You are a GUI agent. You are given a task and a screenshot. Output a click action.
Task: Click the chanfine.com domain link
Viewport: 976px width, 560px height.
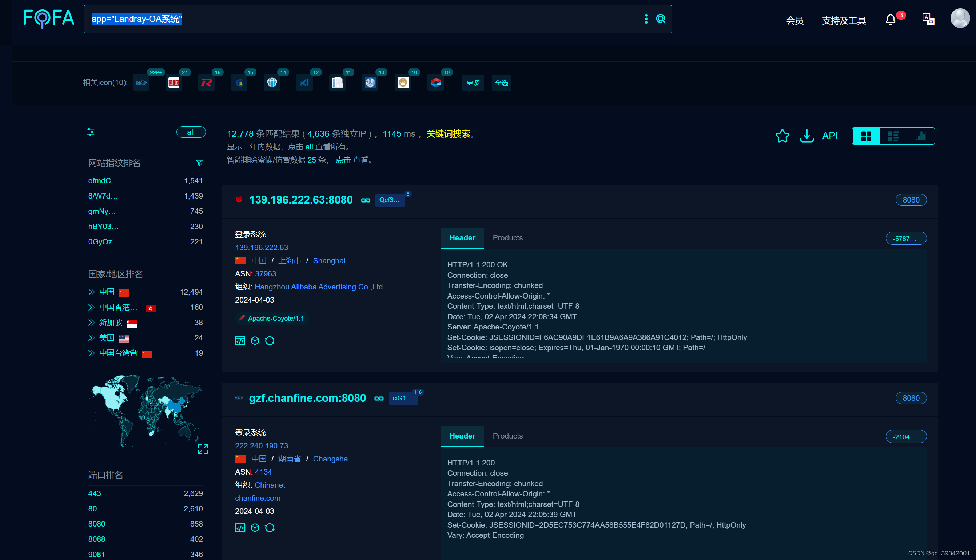[257, 498]
